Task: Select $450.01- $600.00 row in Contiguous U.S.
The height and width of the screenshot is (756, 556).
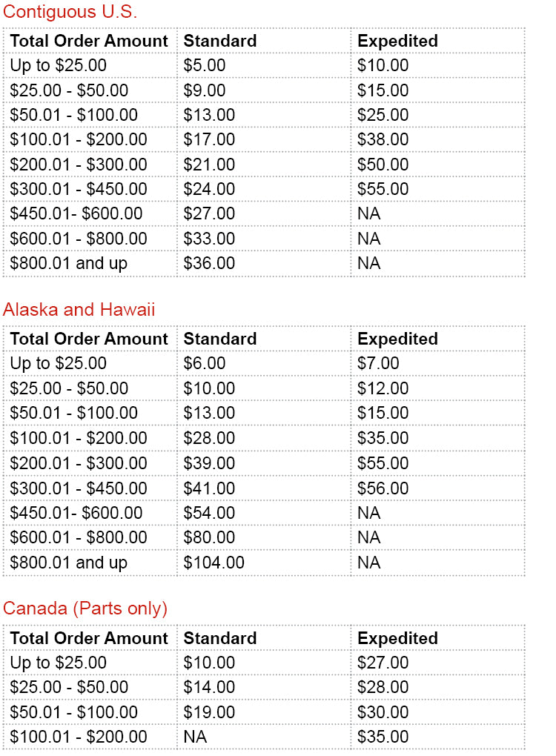Action: pyautogui.click(x=76, y=213)
